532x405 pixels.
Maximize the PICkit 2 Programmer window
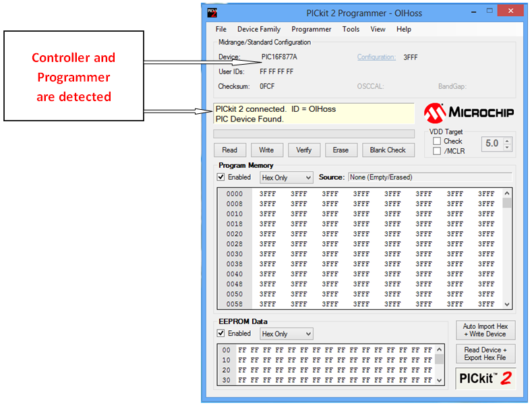[x=490, y=11]
